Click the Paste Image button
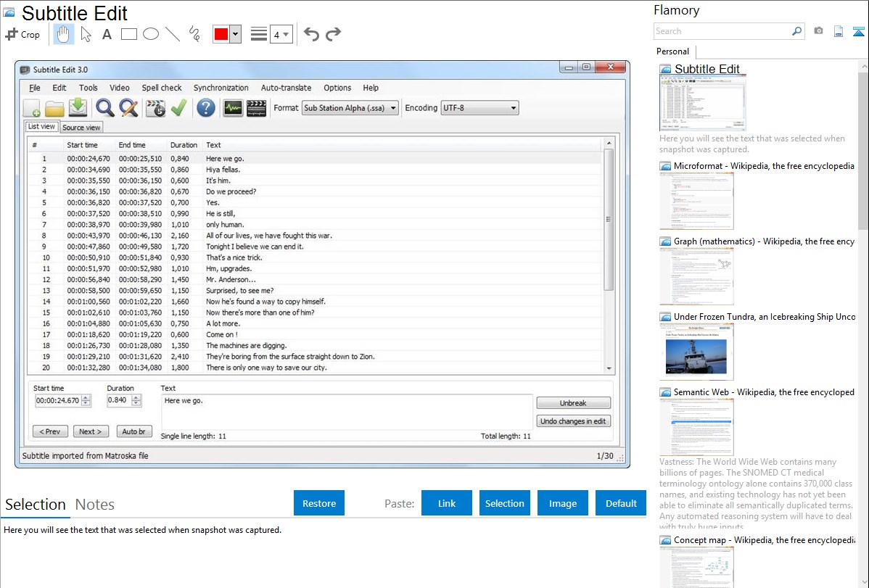 [563, 503]
